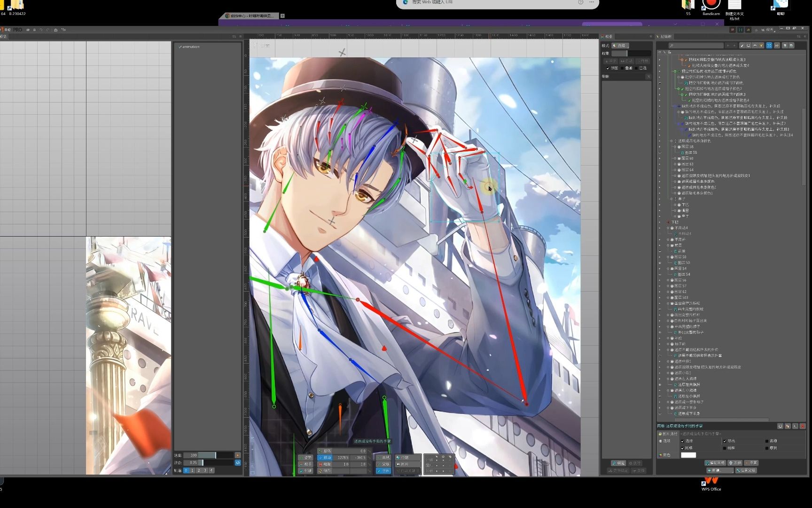Viewport: 812px width, 508px height.
Task: Click the lock icon beside rotation value
Action: [x=369, y=451]
